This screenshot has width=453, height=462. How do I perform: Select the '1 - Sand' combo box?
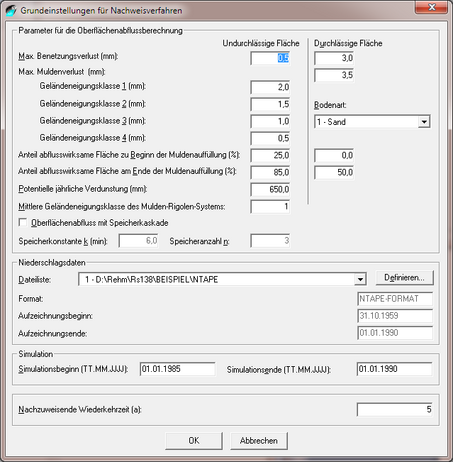coord(372,122)
